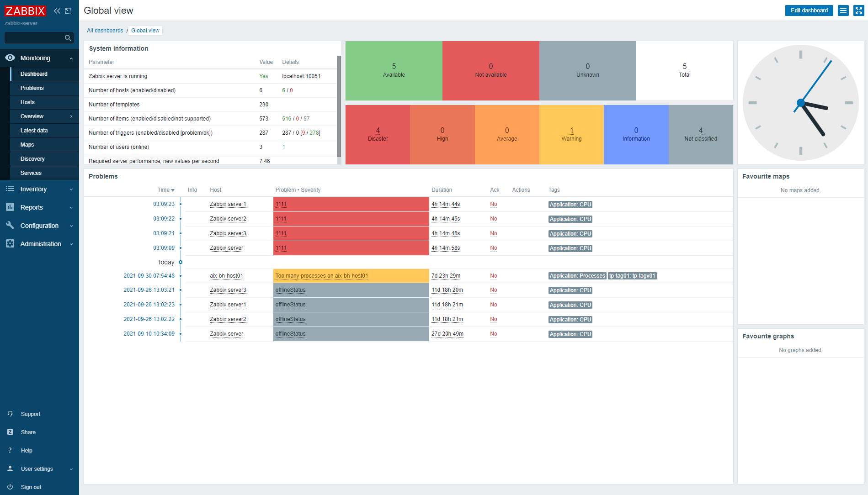Image resolution: width=868 pixels, height=495 pixels.
Task: Click the search magnifier icon
Action: coord(68,38)
